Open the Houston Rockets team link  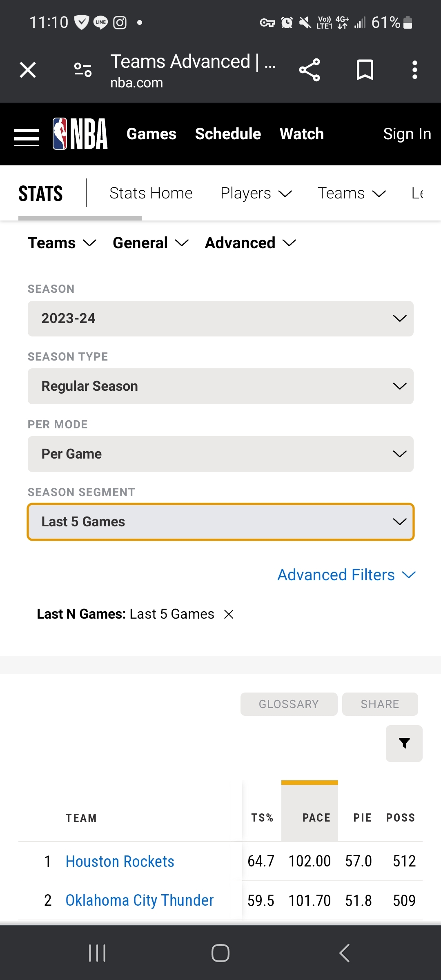point(120,861)
